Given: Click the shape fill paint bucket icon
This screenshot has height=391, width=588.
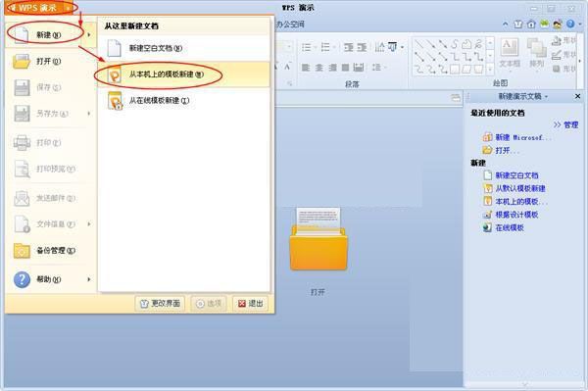Looking at the screenshot, I should coord(557,40).
